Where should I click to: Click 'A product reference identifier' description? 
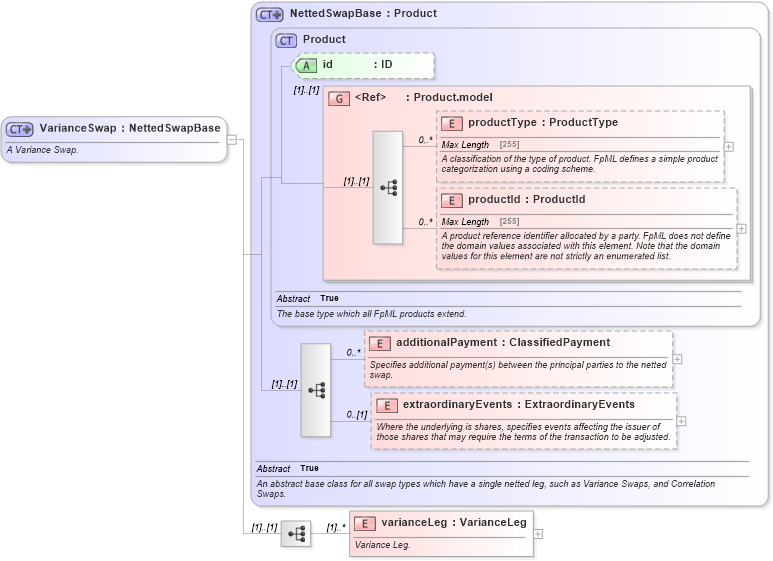click(586, 246)
